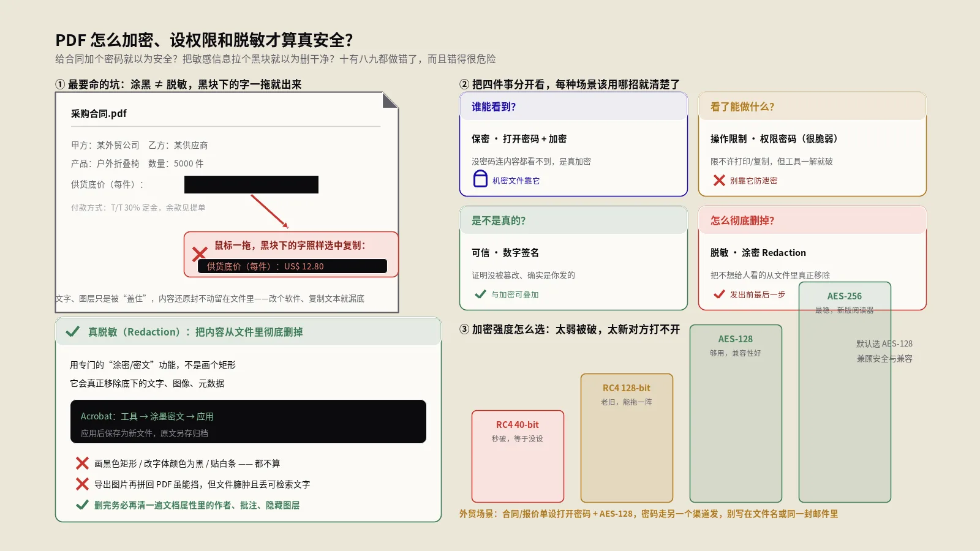
Task: Click heading ② 把四件事分开看
Action: 570,84
